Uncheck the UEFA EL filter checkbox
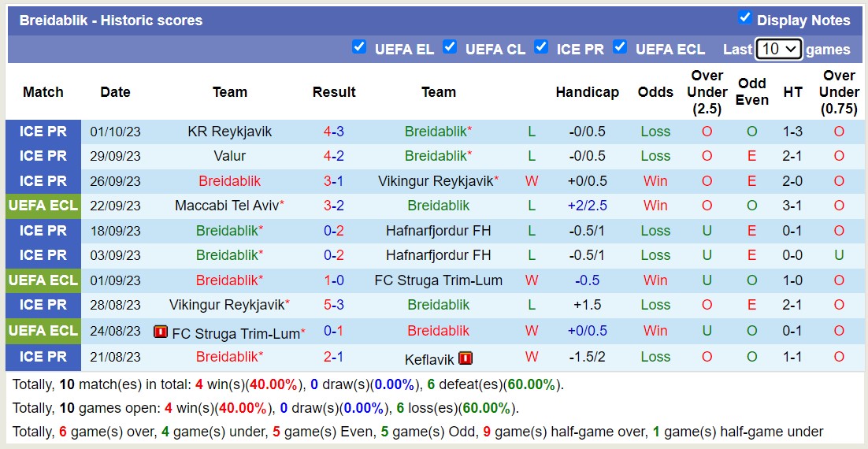Viewport: 868px width, 449px height. click(359, 47)
